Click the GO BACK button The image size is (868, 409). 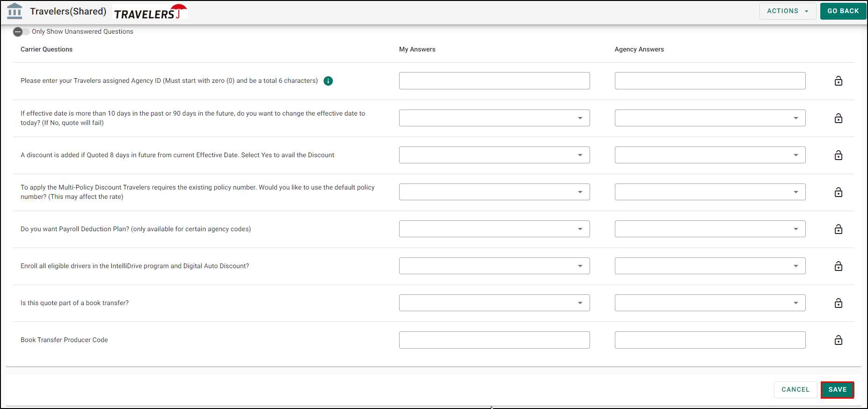tap(843, 11)
